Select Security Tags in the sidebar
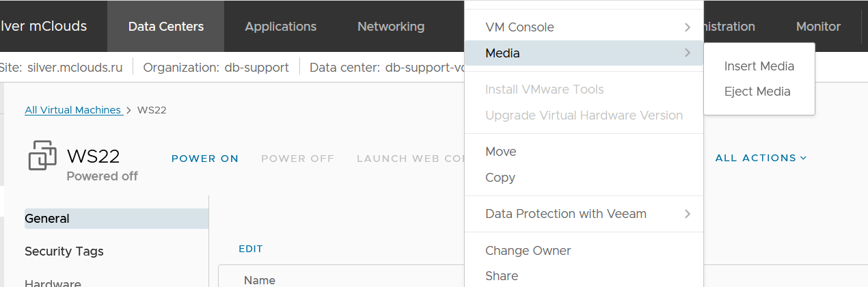The image size is (868, 287). point(64,251)
